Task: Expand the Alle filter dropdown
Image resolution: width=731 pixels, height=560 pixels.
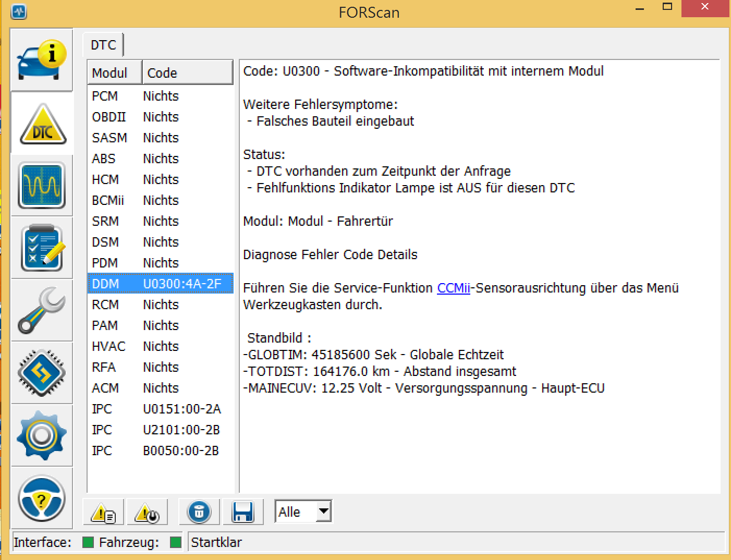Action: pyautogui.click(x=323, y=512)
